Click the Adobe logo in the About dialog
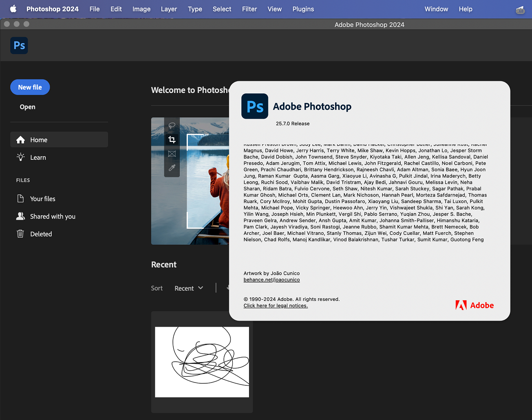Screen dimensions: 532x420 coord(475,305)
